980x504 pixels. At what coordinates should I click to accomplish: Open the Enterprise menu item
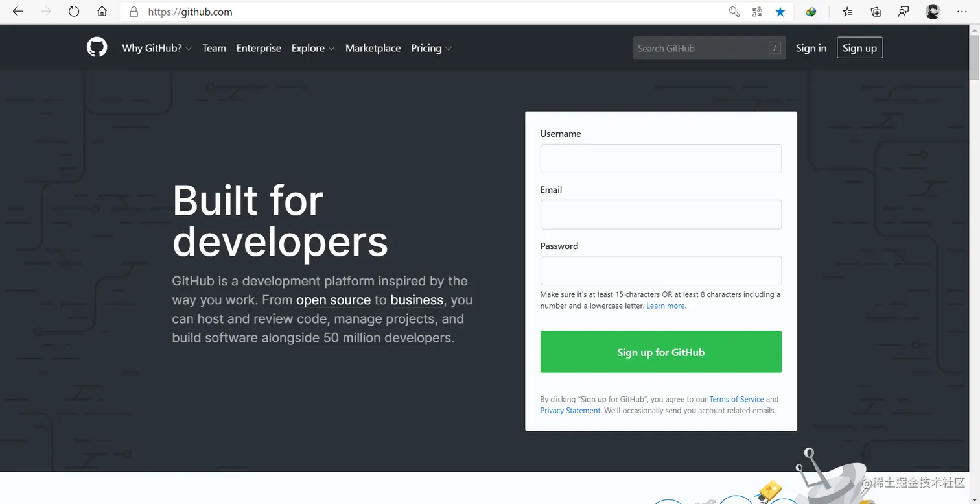259,48
